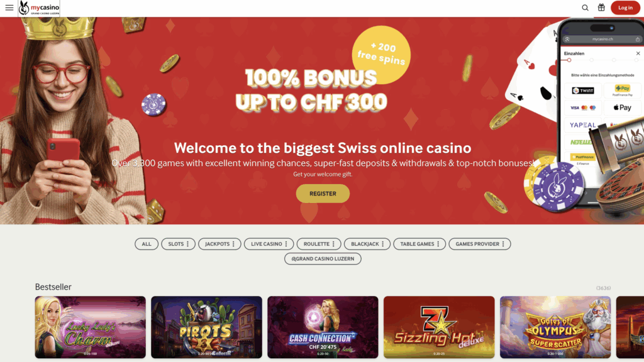Open the hamburger menu icon

pos(9,8)
